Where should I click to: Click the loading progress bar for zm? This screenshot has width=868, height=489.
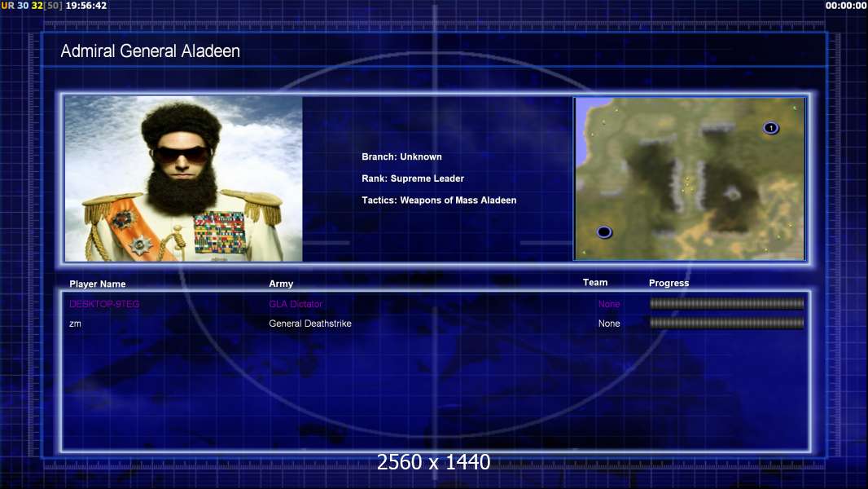[726, 323]
